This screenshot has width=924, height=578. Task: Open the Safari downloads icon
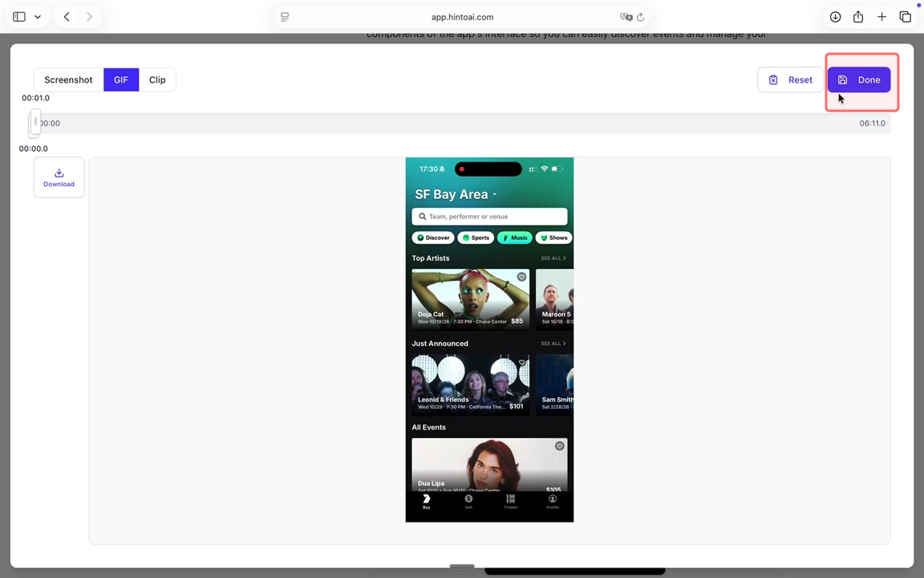[x=835, y=17]
